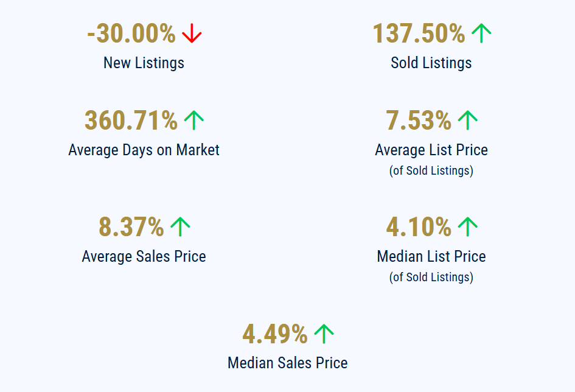Click the green up arrow beside 137.50%

pyautogui.click(x=481, y=33)
